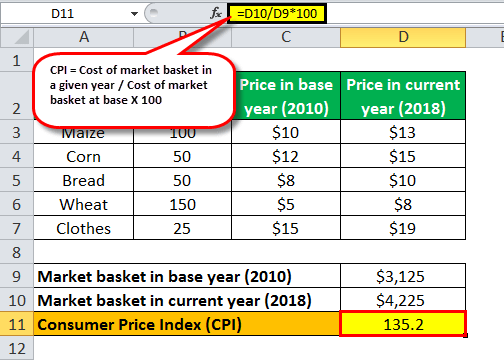Select row 6 header

tap(17, 204)
